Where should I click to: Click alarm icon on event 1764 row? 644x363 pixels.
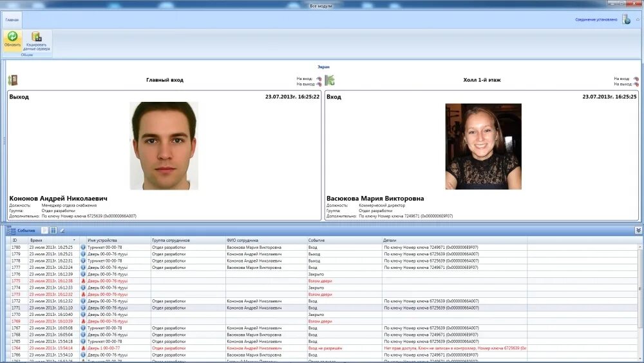(83, 348)
